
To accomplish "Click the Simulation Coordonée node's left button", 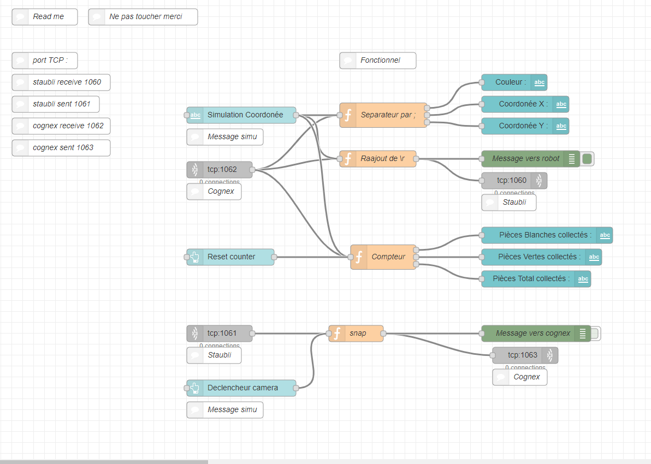I will coord(187,115).
